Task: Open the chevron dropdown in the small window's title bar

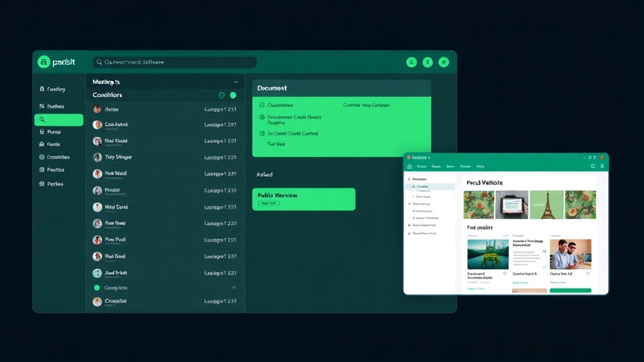Action: tap(429, 158)
